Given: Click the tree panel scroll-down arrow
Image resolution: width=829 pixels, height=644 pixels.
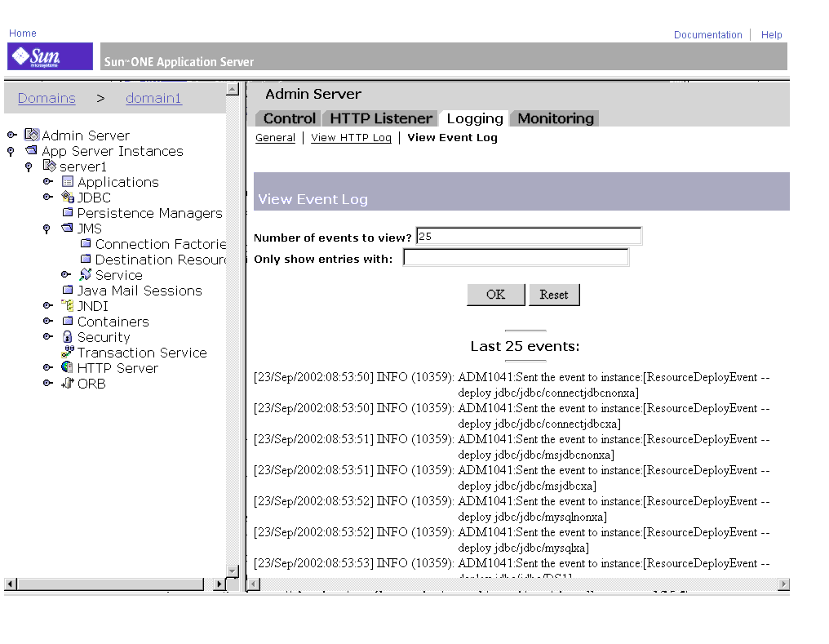Looking at the screenshot, I should [x=233, y=571].
